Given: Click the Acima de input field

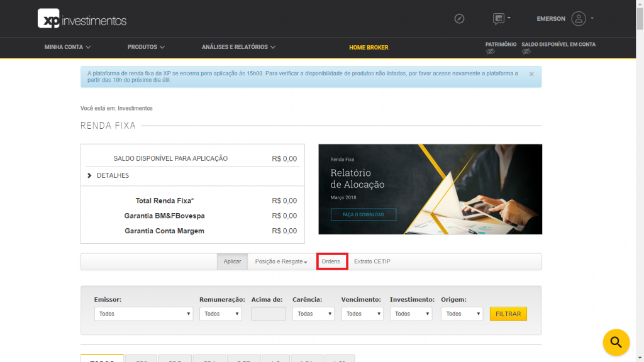Looking at the screenshot, I should click(x=269, y=314).
